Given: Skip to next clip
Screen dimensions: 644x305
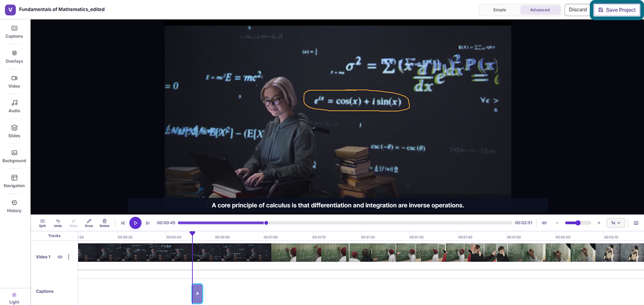Looking at the screenshot, I should click(x=148, y=223).
